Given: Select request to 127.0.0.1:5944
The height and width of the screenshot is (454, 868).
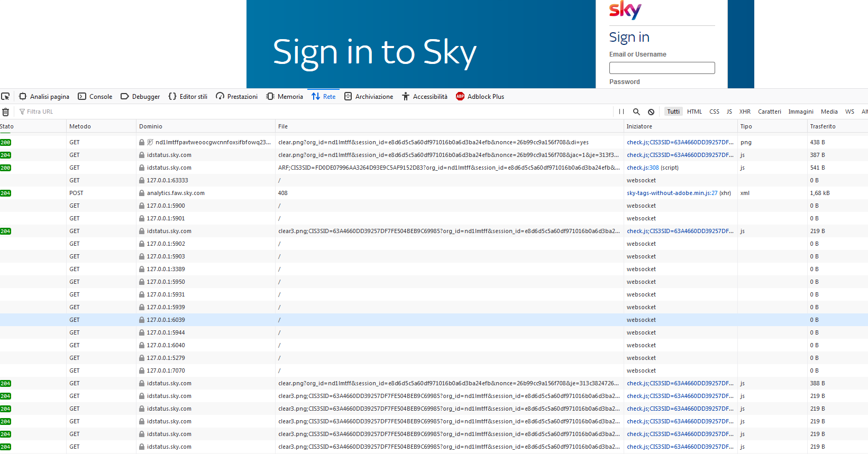Looking at the screenshot, I should point(434,332).
